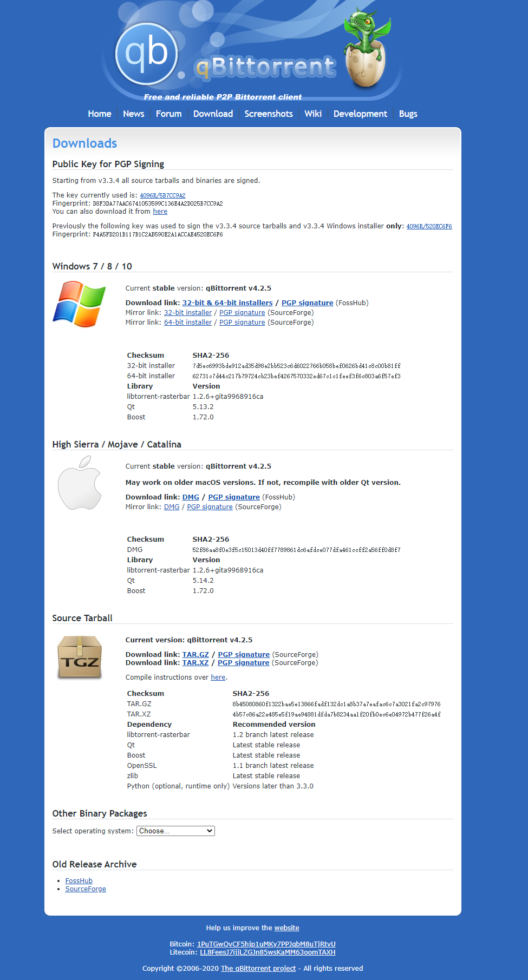Open the SourceForge PGP signature for DMG
Image resolution: width=528 pixels, height=980 pixels.
tap(210, 507)
